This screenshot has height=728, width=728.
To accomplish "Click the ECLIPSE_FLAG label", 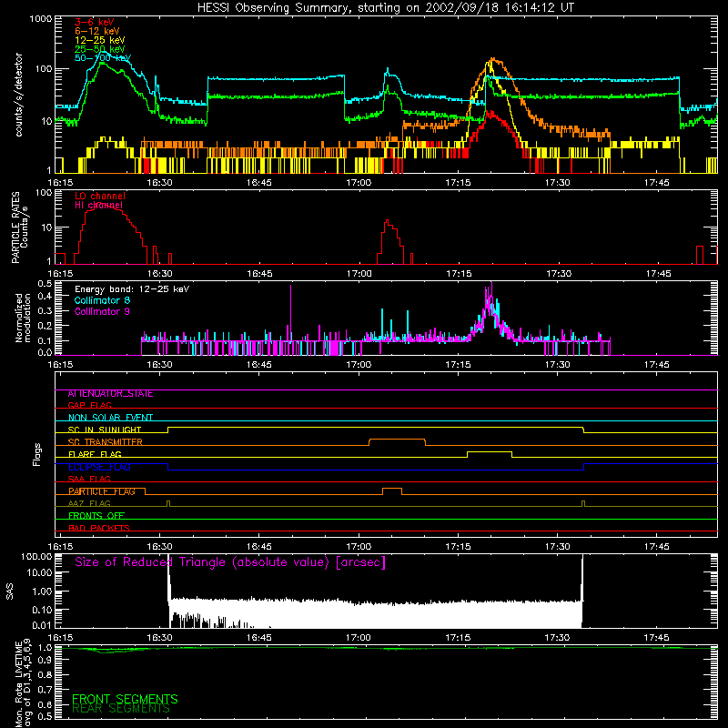I will coord(99,467).
